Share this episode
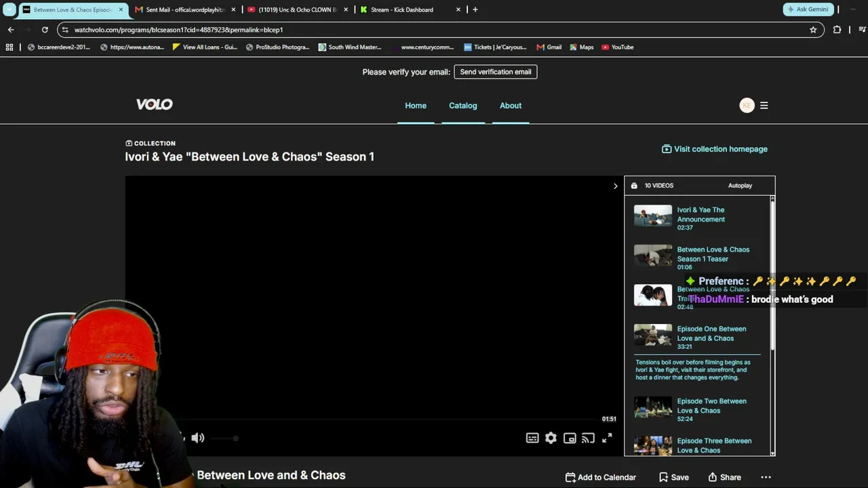This screenshot has height=488, width=868. pos(724,477)
